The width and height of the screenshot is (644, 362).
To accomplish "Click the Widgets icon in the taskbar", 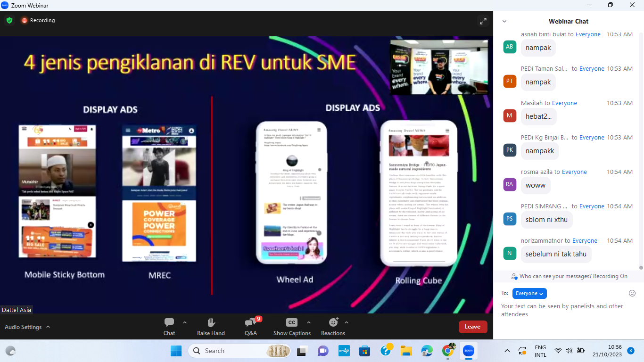I will tap(10, 351).
